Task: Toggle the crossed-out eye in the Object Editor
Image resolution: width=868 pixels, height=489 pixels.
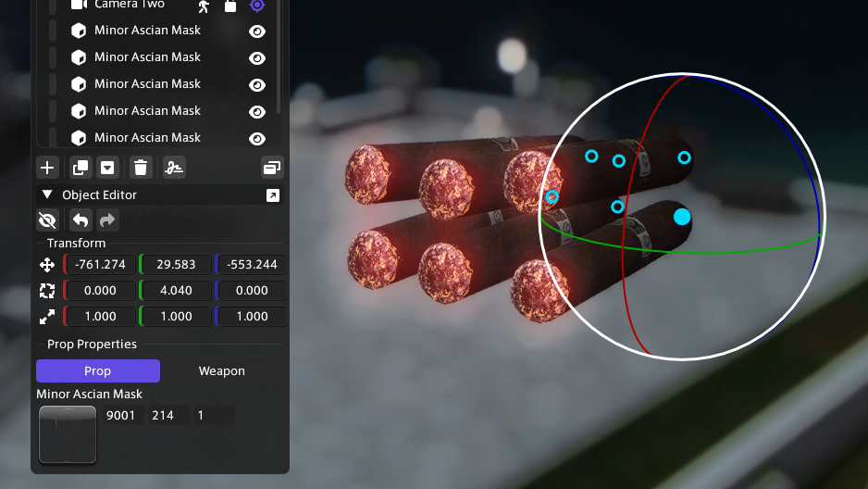Action: (47, 220)
